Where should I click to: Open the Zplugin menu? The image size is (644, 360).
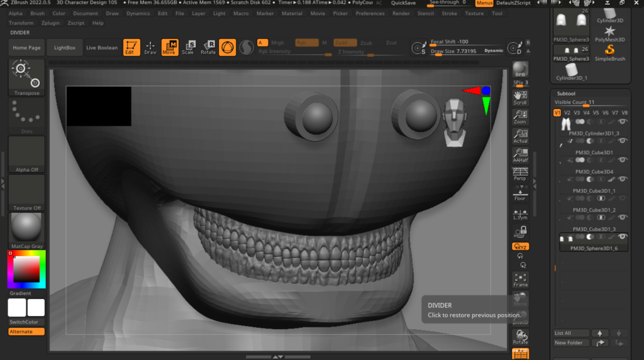[49, 23]
